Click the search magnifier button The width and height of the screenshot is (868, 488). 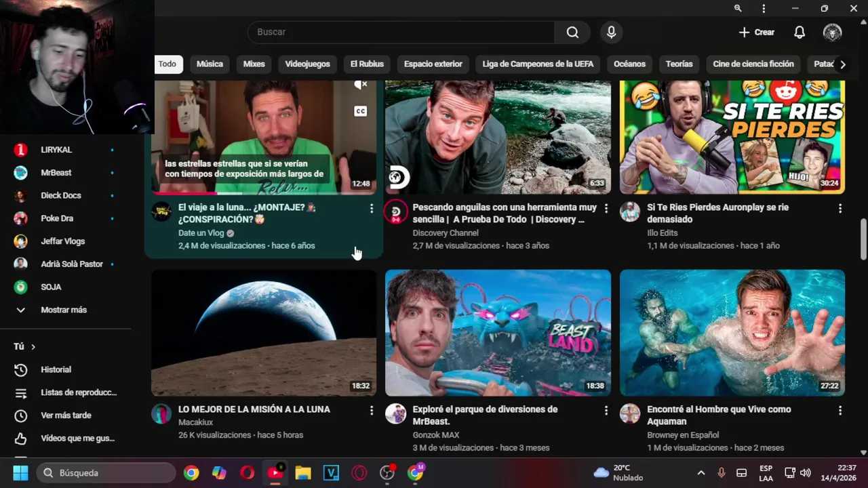pos(572,32)
